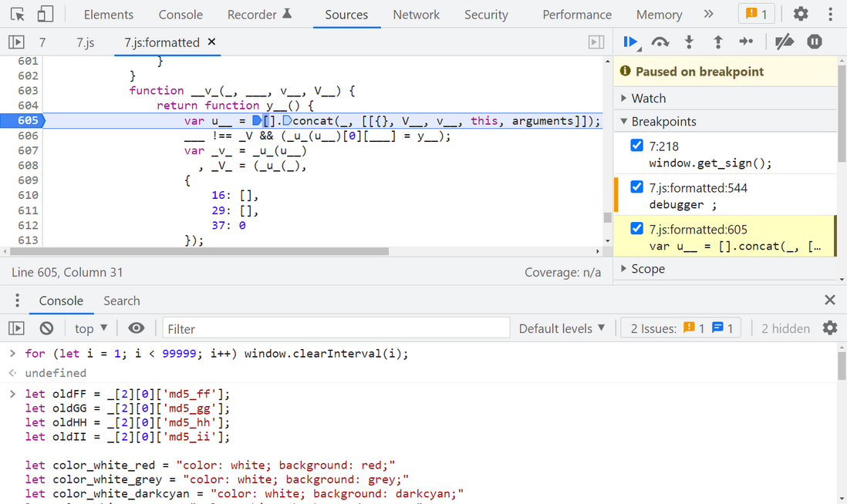This screenshot has width=847, height=504.
Task: Click line number 606 in the gutter
Action: click(x=28, y=136)
